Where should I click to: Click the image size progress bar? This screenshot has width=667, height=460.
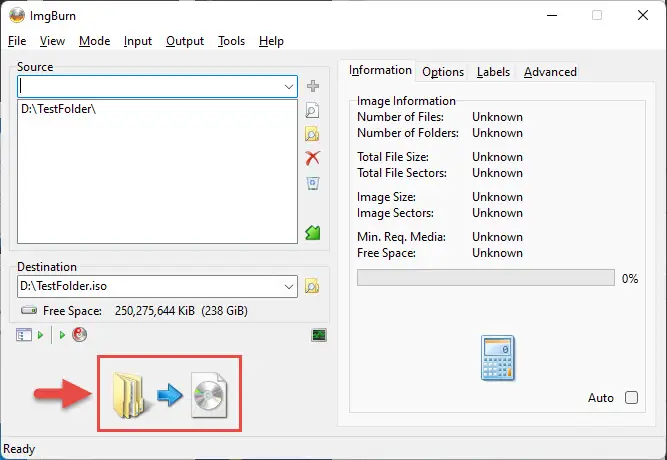pos(486,277)
